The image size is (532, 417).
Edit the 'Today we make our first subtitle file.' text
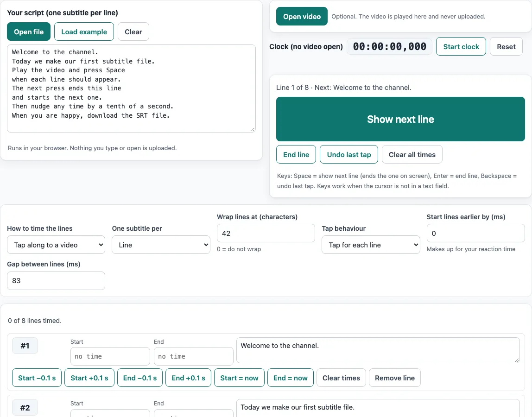(378, 408)
